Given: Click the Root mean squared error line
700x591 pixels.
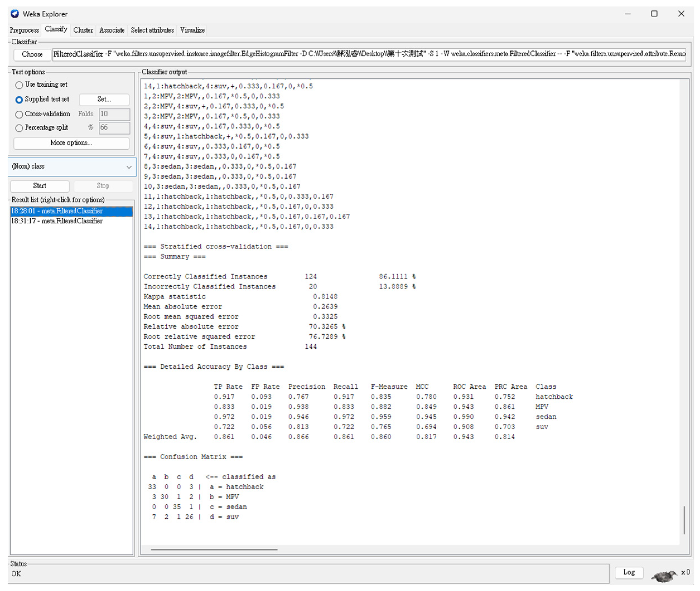Looking at the screenshot, I should click(x=240, y=317).
